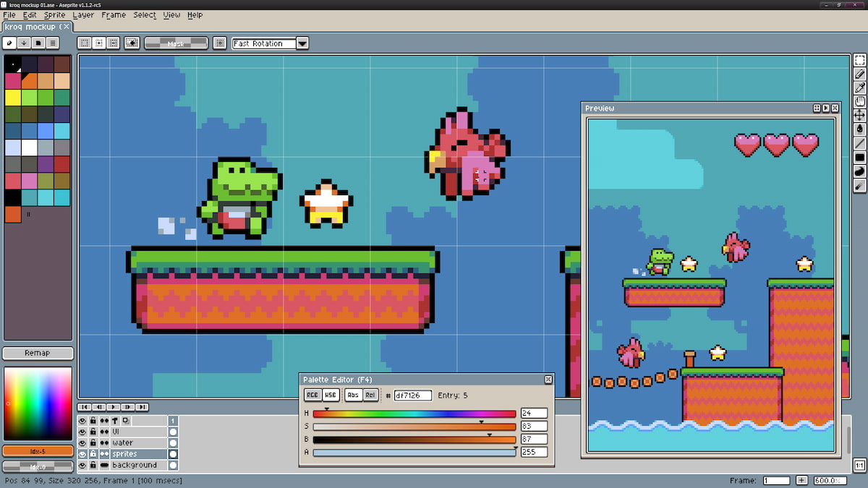Viewport: 868px width, 488px height.
Task: Click the Remap button
Action: (38, 354)
